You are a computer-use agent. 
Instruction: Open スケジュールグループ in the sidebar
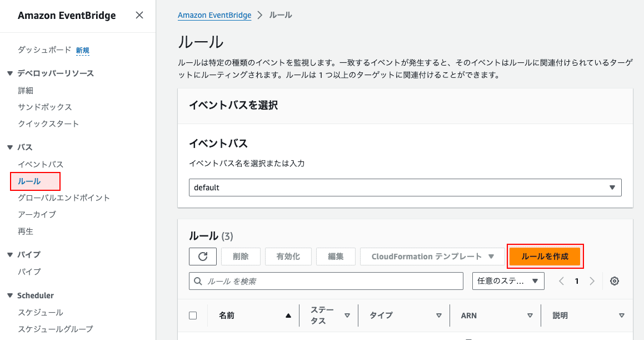[x=56, y=329]
